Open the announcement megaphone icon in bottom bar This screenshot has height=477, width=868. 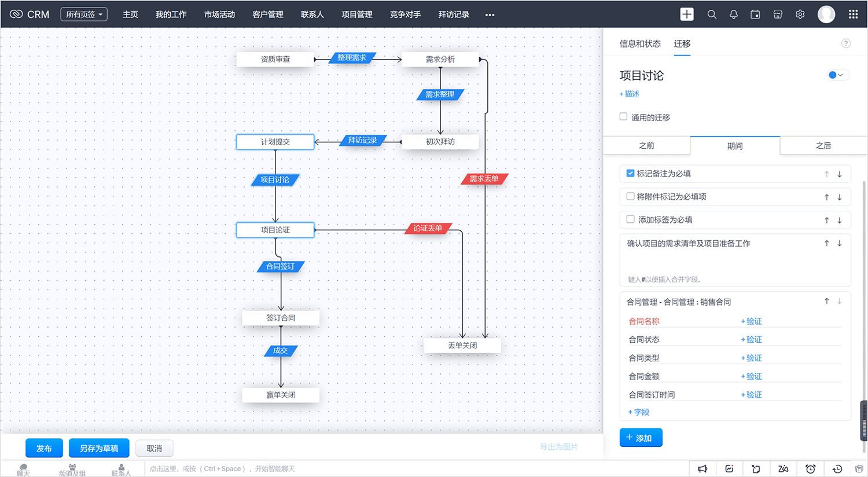(703, 469)
